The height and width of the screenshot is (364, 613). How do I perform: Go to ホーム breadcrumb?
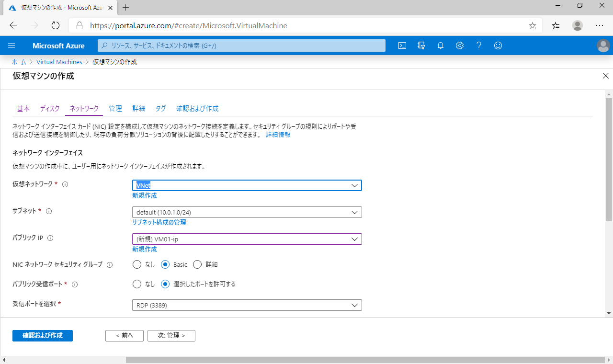pyautogui.click(x=19, y=62)
